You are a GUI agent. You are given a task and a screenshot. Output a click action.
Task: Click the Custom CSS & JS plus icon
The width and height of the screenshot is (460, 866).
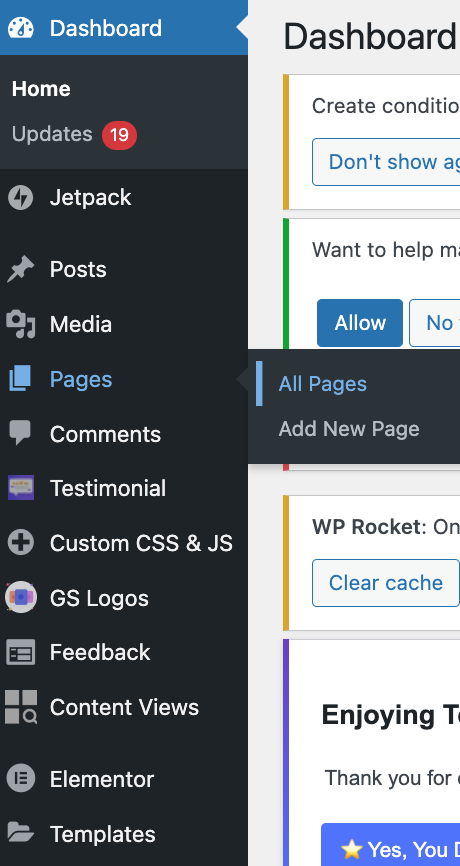[x=21, y=543]
